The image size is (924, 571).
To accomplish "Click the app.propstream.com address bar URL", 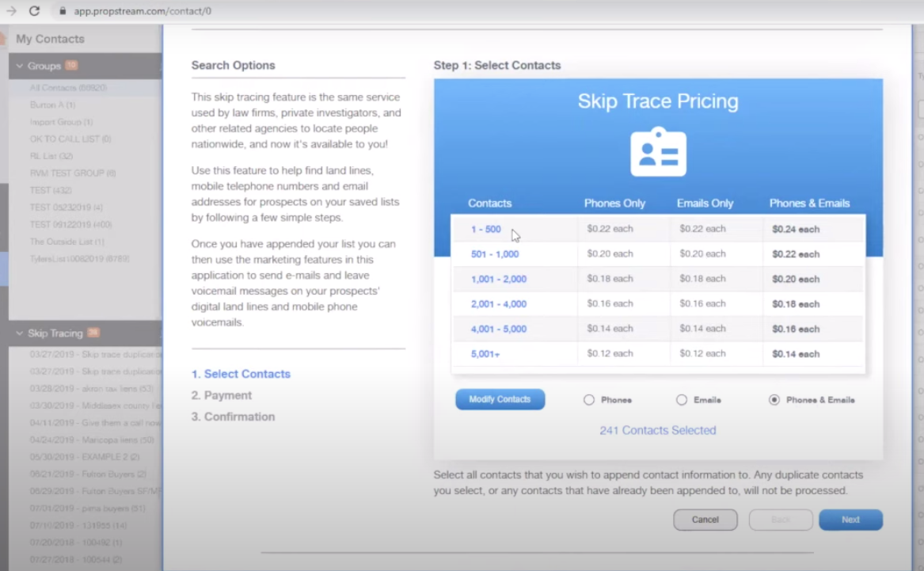I will coord(142,10).
